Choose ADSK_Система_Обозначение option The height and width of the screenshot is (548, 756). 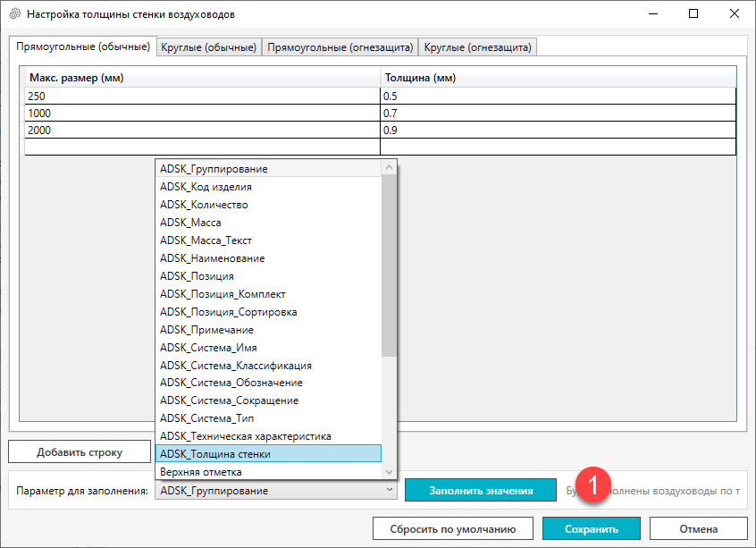[269, 383]
